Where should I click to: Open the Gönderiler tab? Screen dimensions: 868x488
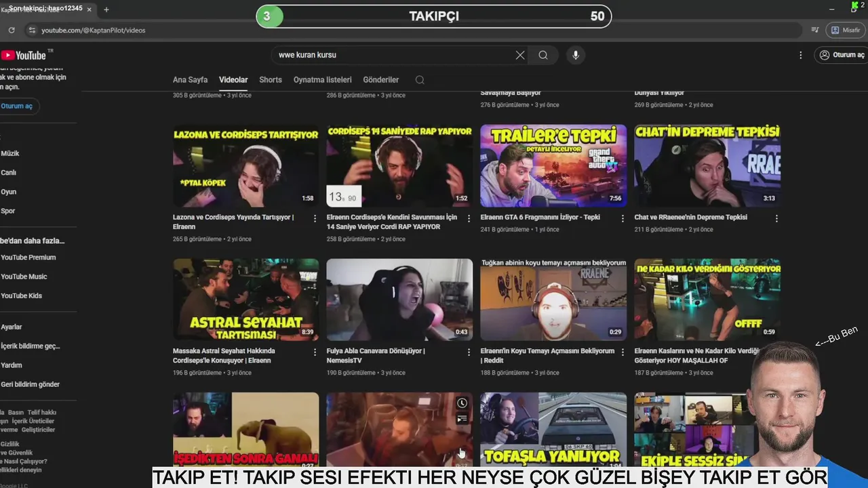tap(381, 80)
